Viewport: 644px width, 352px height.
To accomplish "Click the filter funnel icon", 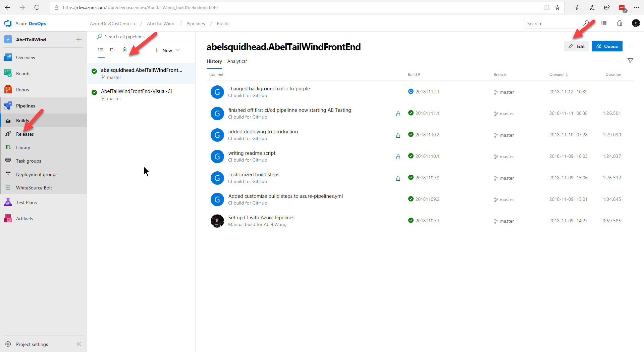I will click(x=630, y=61).
